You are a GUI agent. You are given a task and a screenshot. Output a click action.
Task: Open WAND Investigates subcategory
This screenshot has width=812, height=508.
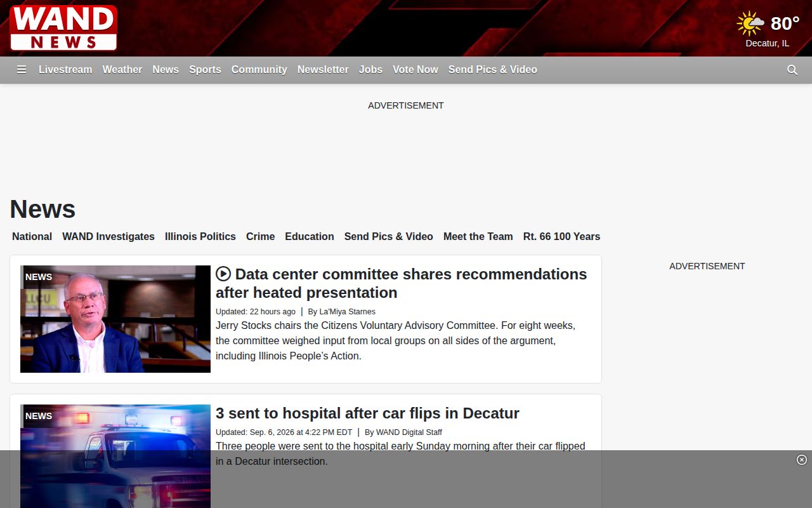tap(108, 236)
